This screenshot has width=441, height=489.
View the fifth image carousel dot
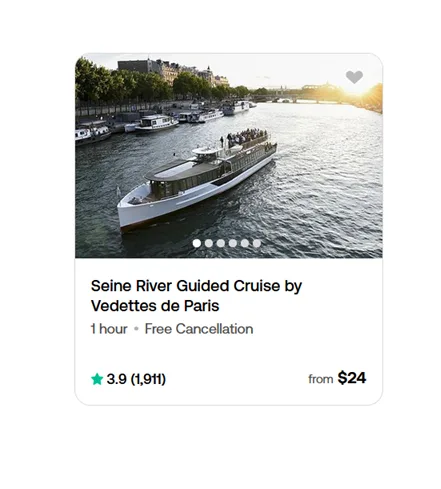(x=245, y=243)
